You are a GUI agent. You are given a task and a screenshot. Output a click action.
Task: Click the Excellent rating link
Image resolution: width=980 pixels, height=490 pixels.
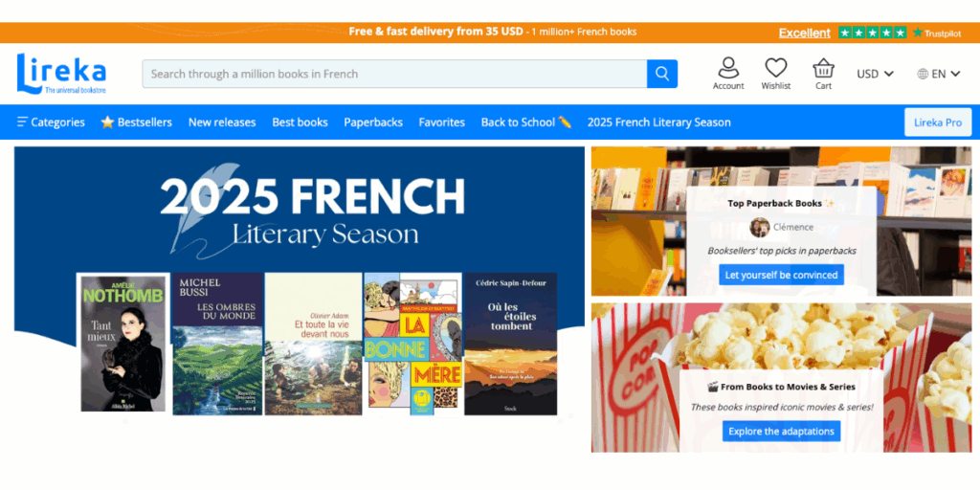(x=804, y=33)
